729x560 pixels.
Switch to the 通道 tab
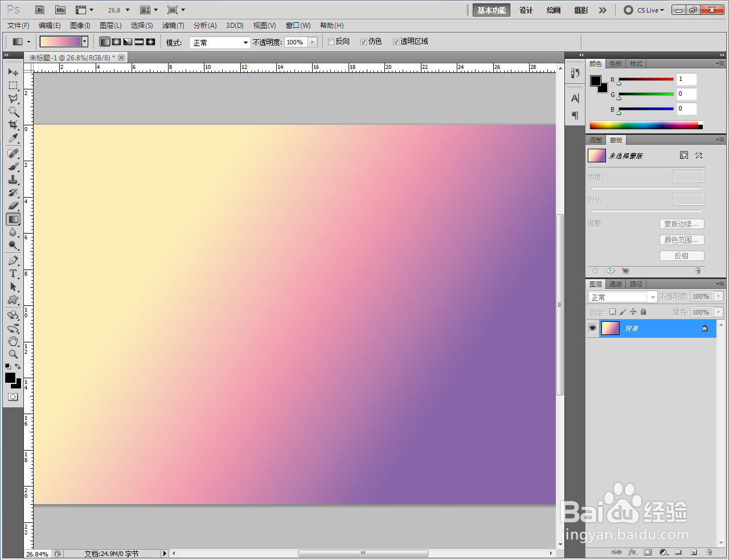(x=616, y=284)
